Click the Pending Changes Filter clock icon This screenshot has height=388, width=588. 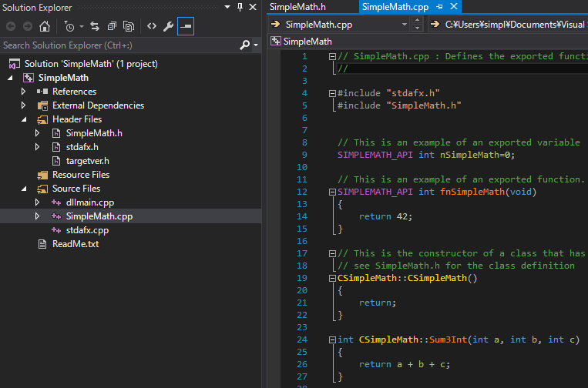tap(69, 26)
